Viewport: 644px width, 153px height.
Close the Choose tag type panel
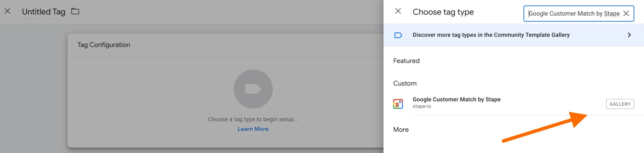[x=398, y=11]
